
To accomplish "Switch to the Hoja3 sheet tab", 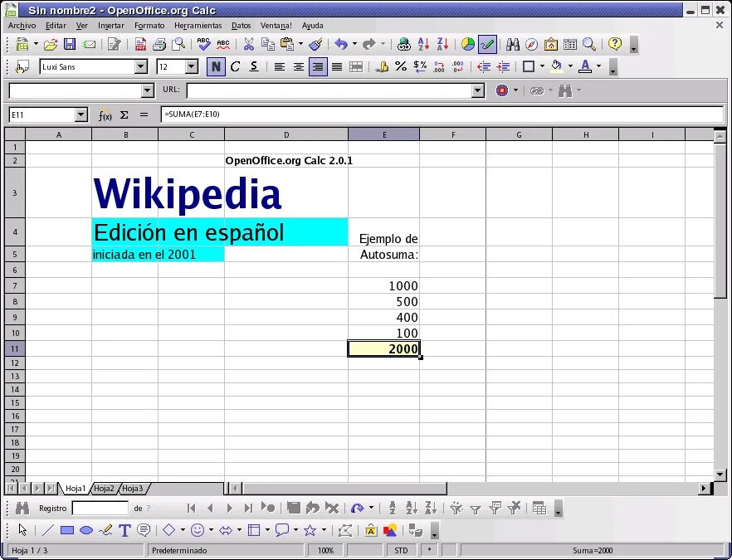I will click(133, 489).
